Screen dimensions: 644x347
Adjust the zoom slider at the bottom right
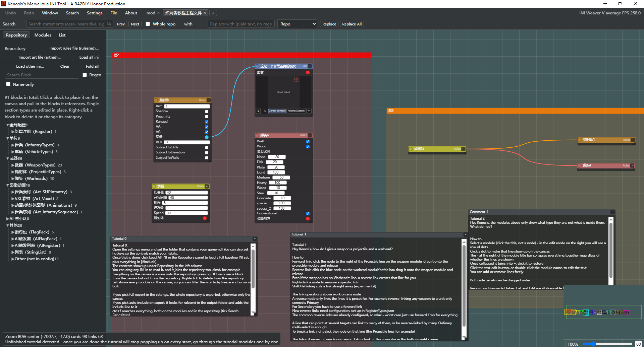(607, 344)
